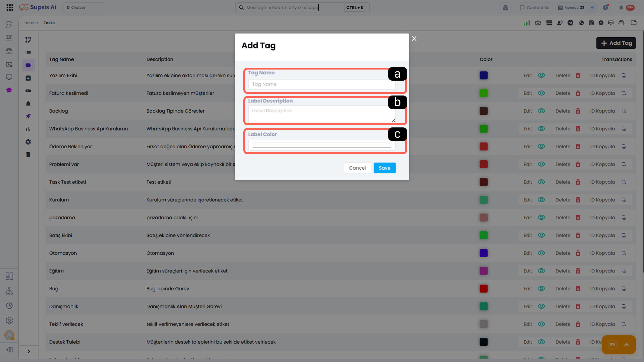Click the Instagram channel icon

(x=591, y=23)
